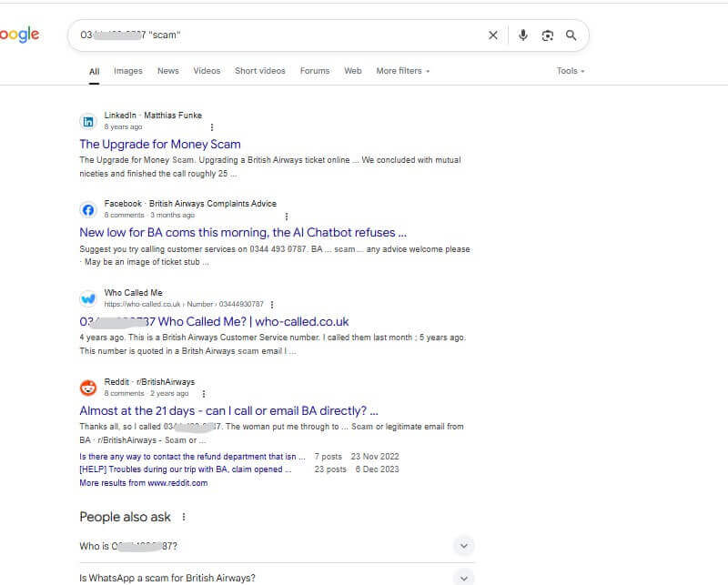Click the magnifying glass search button
Viewport: 728px width, 585px height.
pyautogui.click(x=571, y=35)
